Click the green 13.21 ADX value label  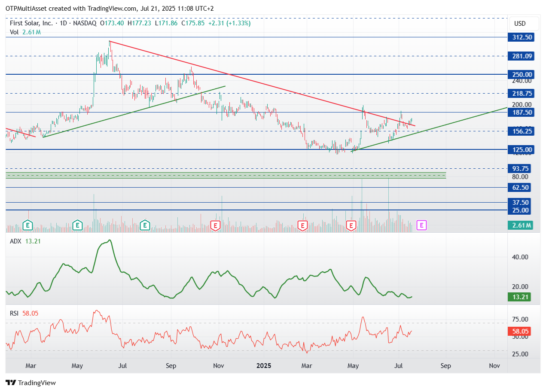point(520,297)
